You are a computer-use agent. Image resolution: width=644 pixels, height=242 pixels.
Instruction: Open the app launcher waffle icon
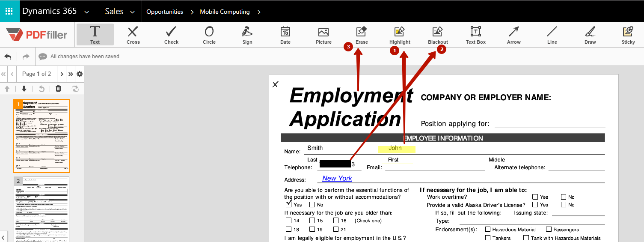tap(9, 11)
